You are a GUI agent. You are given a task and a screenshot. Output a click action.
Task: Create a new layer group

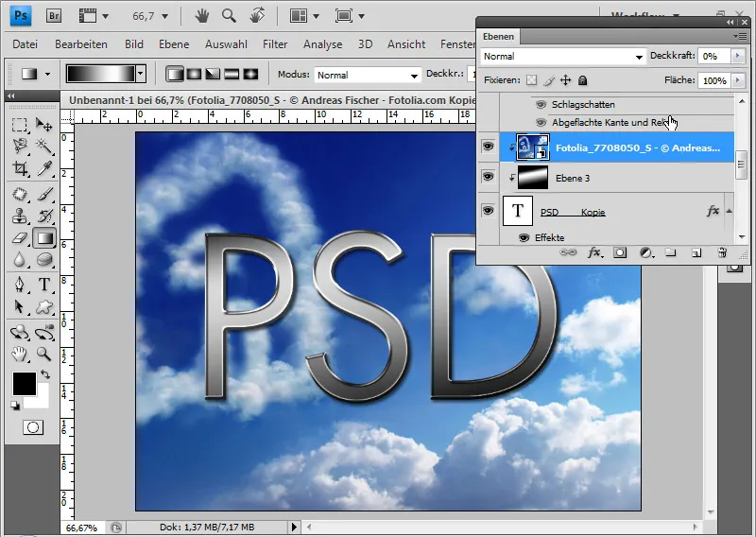point(671,252)
